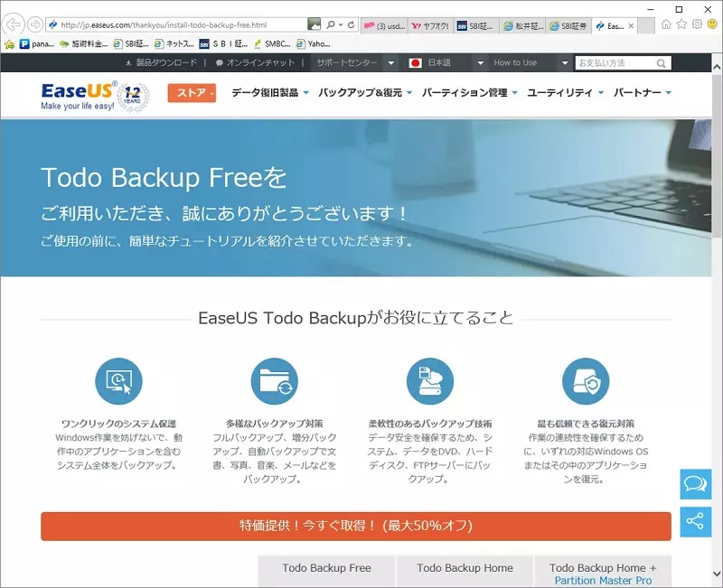Click the add-to-favorites-bar star icon

pyautogui.click(x=9, y=44)
